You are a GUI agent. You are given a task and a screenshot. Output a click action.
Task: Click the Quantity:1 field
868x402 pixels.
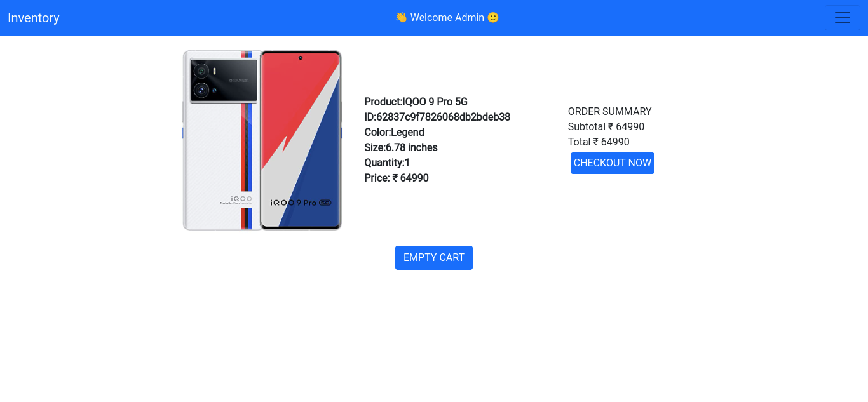click(386, 163)
